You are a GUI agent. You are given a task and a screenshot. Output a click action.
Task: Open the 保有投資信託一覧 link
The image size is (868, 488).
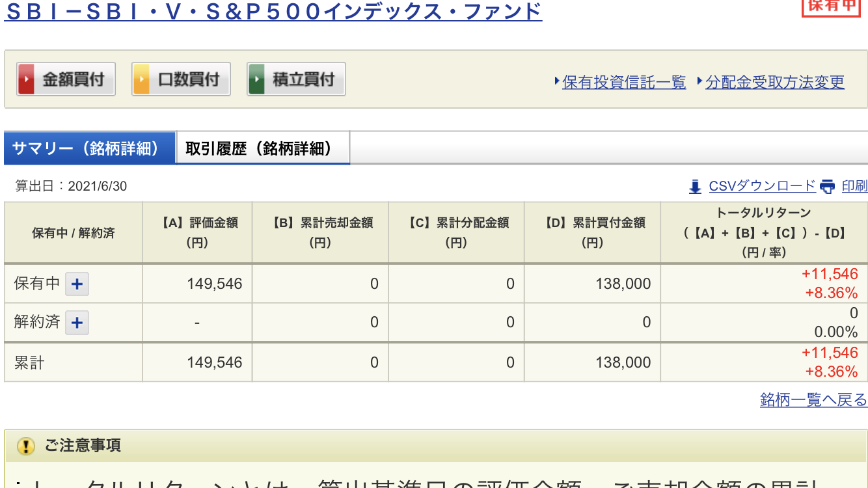coord(624,82)
